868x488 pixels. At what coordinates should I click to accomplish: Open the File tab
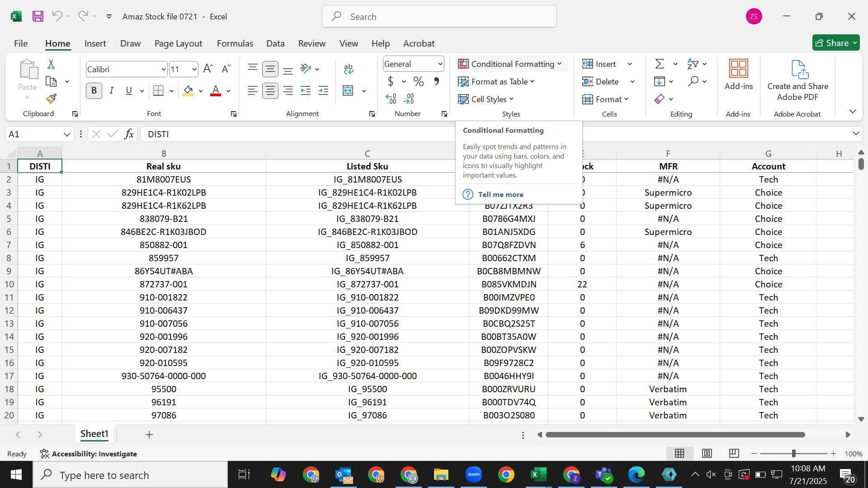tap(21, 43)
